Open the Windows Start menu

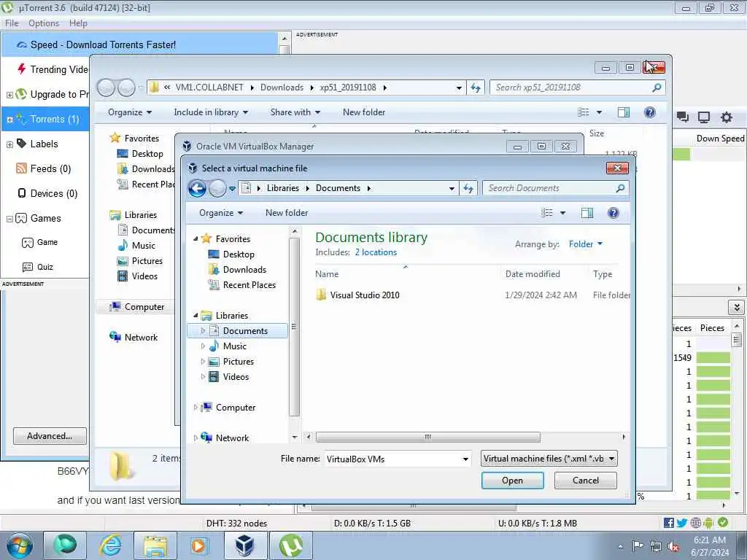pos(20,545)
